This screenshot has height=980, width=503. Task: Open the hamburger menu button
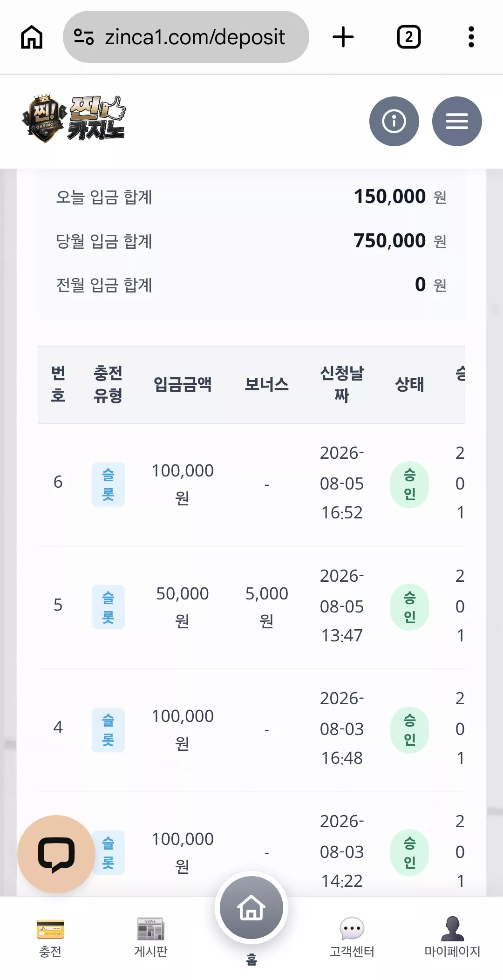tap(457, 121)
